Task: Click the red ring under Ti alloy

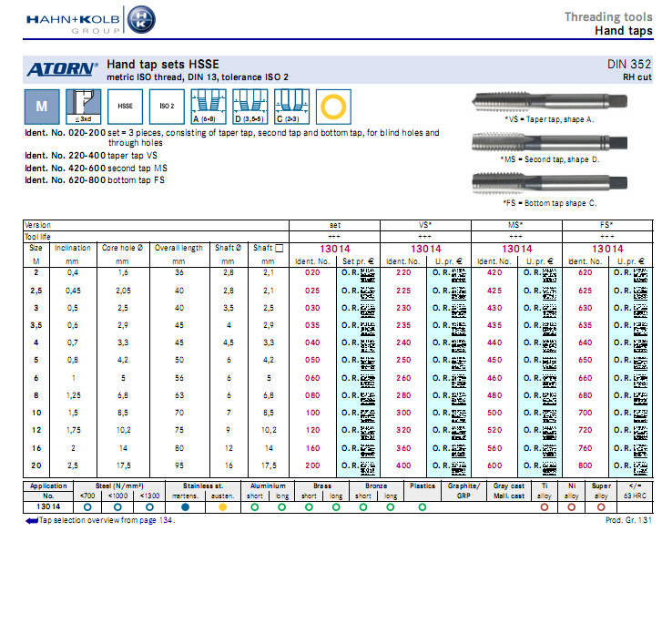Action: tap(545, 507)
